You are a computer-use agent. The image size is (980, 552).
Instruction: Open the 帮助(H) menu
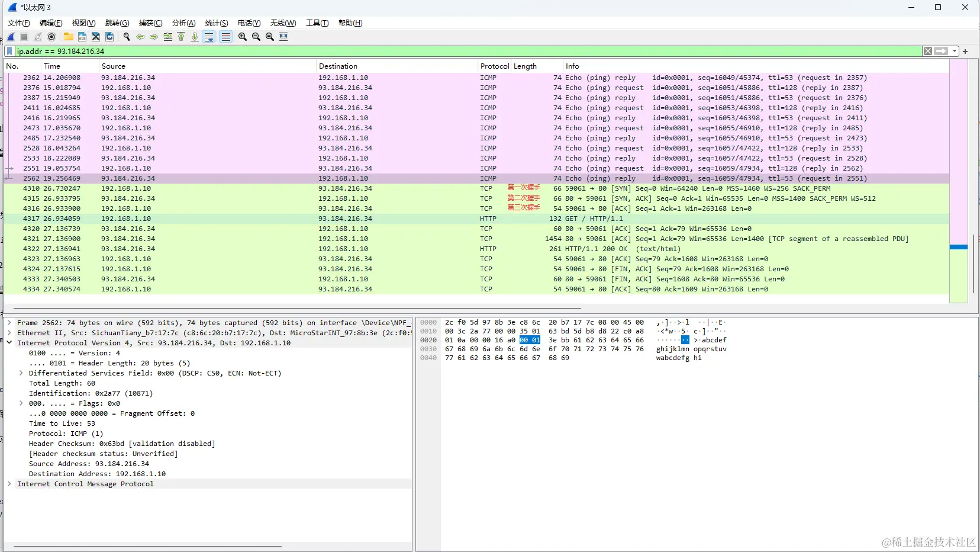point(350,23)
